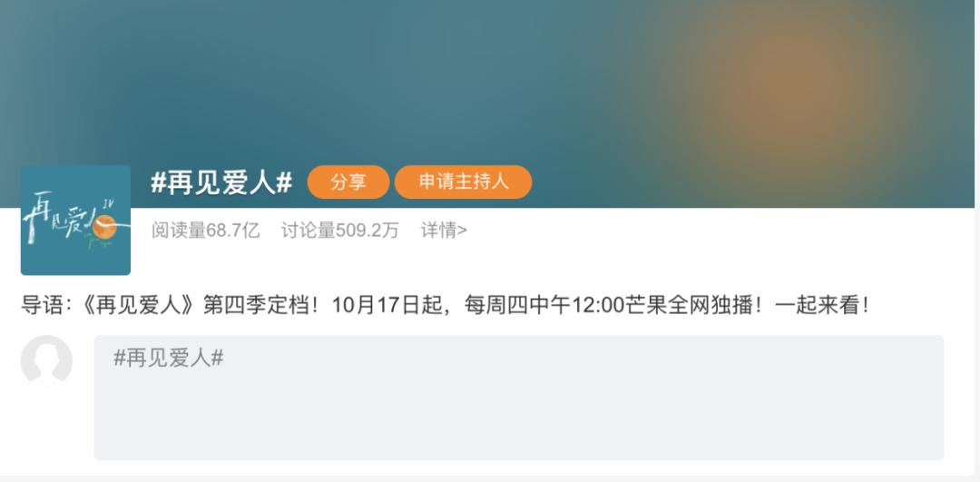Click the calligraphy 再见爱人 text on thumbnail
Viewport: 980px width, 482px height.
click(59, 217)
